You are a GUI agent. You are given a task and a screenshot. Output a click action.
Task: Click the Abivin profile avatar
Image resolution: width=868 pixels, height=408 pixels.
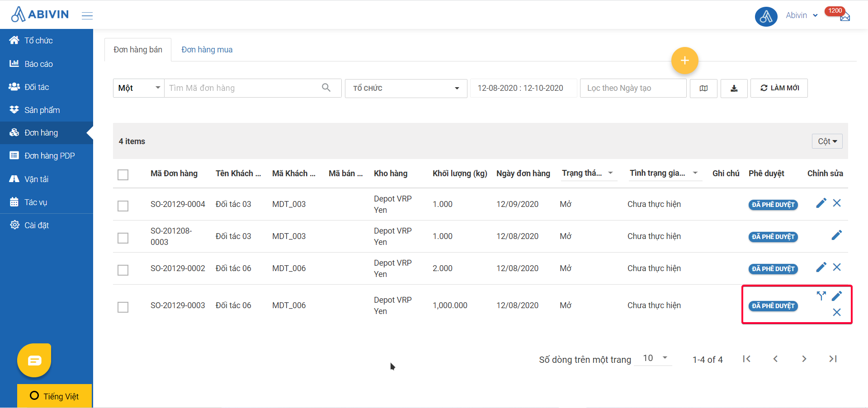(x=766, y=17)
